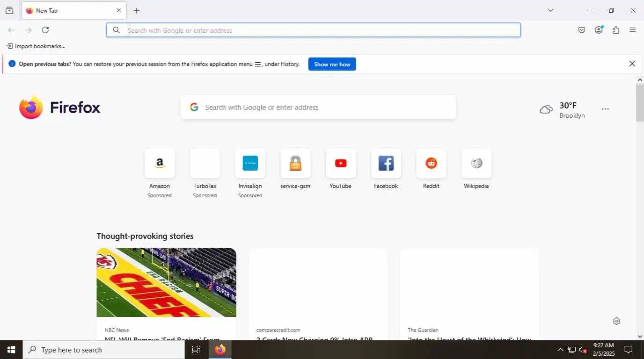Open the Action Center notifications icon
Screen dimensions: 644x359
click(629, 350)
